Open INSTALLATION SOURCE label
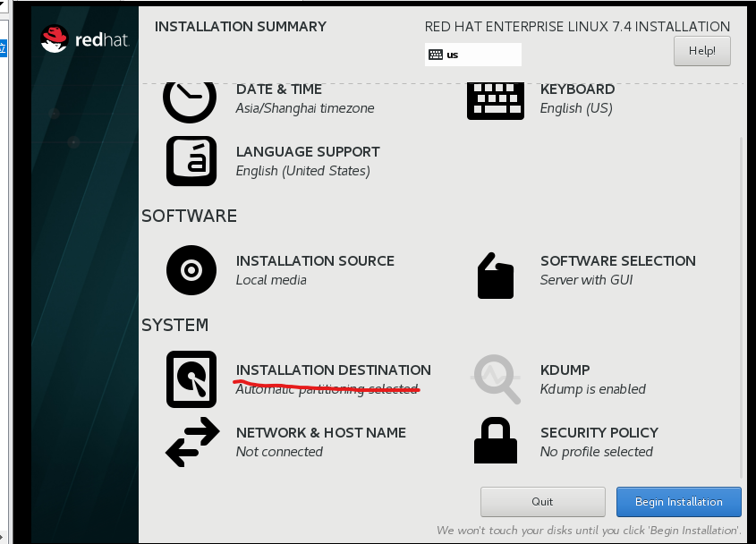Viewport: 756px width, 544px height. (x=315, y=261)
